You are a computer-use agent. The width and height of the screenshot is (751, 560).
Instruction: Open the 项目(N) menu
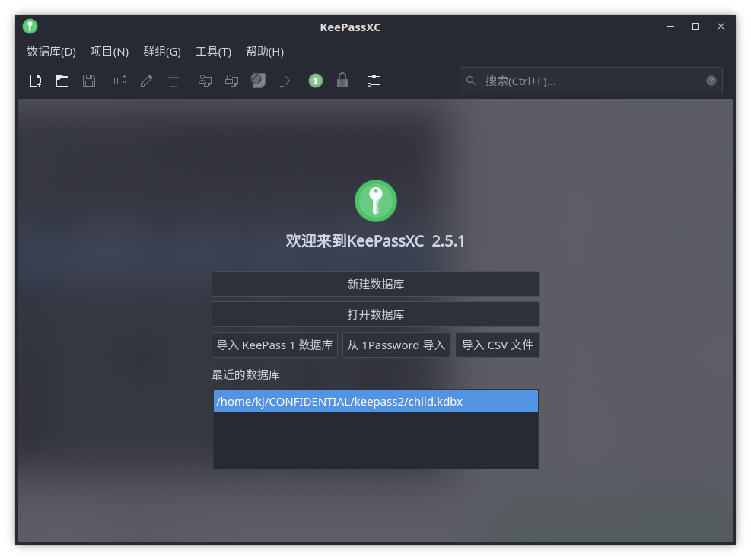pos(110,51)
